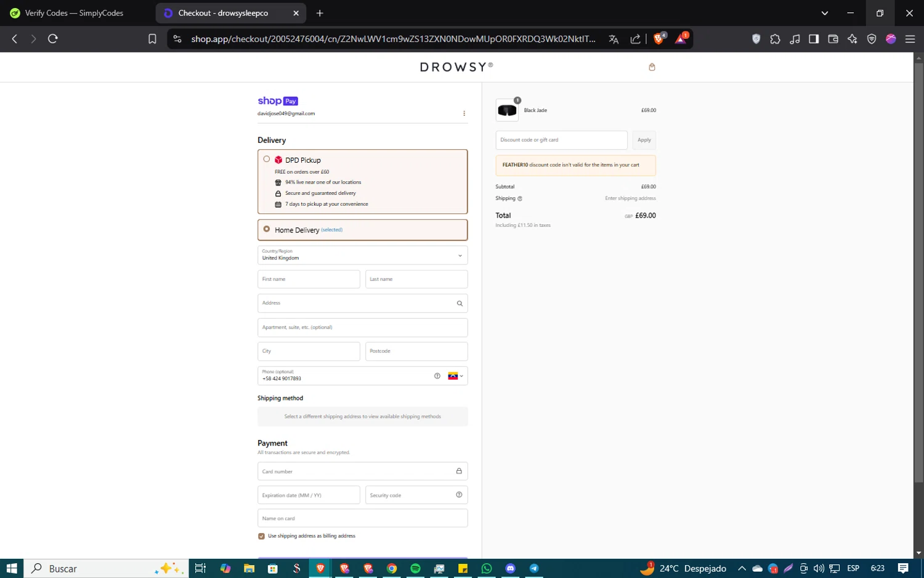The height and width of the screenshot is (578, 924).
Task: Show hidden system tray icons
Action: point(742,568)
